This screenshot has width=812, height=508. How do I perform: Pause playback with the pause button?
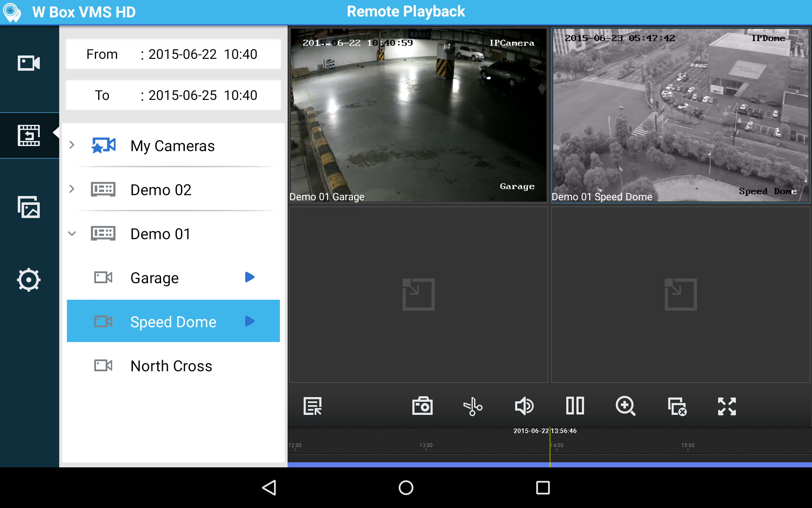coord(575,406)
